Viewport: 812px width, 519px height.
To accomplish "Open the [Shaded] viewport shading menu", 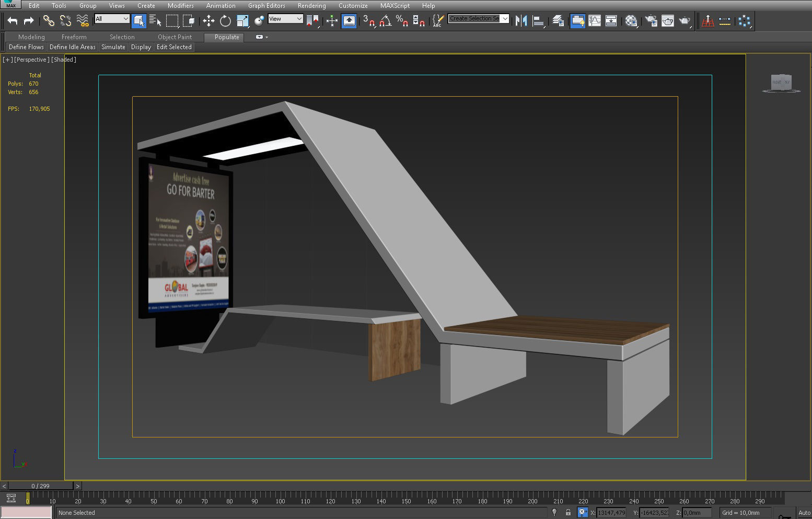I will pyautogui.click(x=64, y=60).
